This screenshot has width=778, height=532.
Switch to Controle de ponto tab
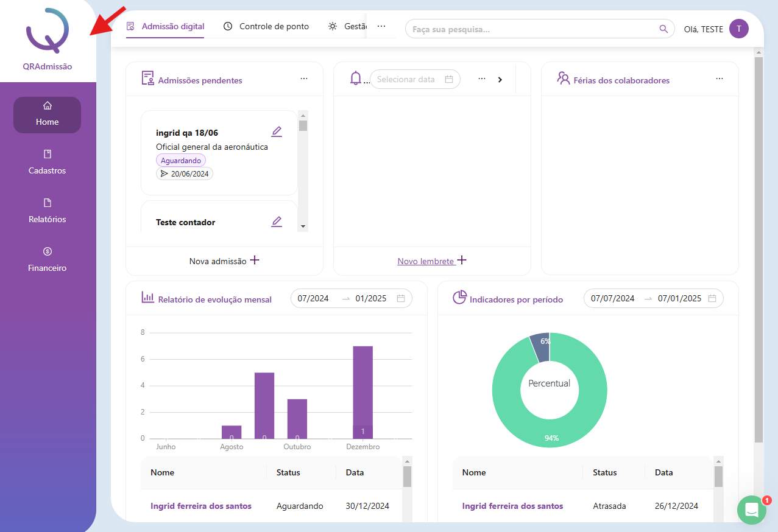(x=266, y=27)
